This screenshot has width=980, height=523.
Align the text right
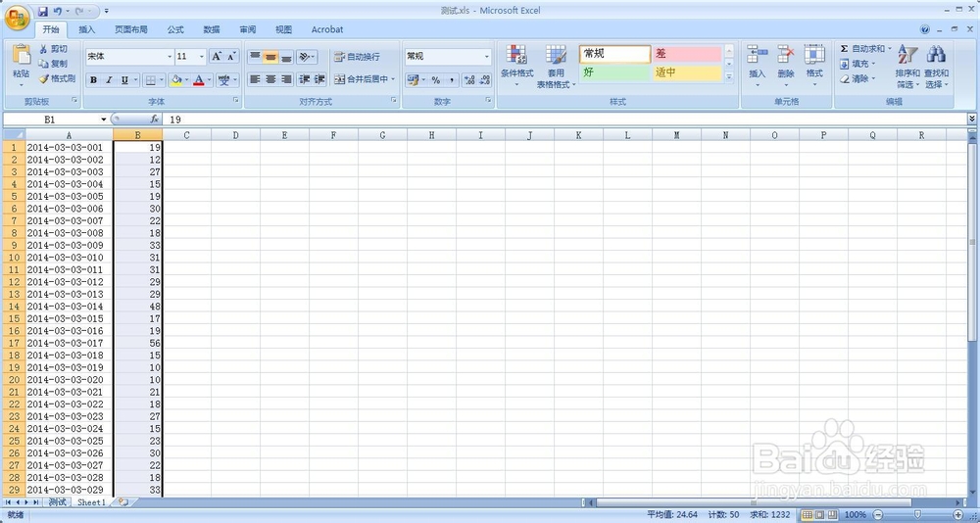tap(286, 79)
